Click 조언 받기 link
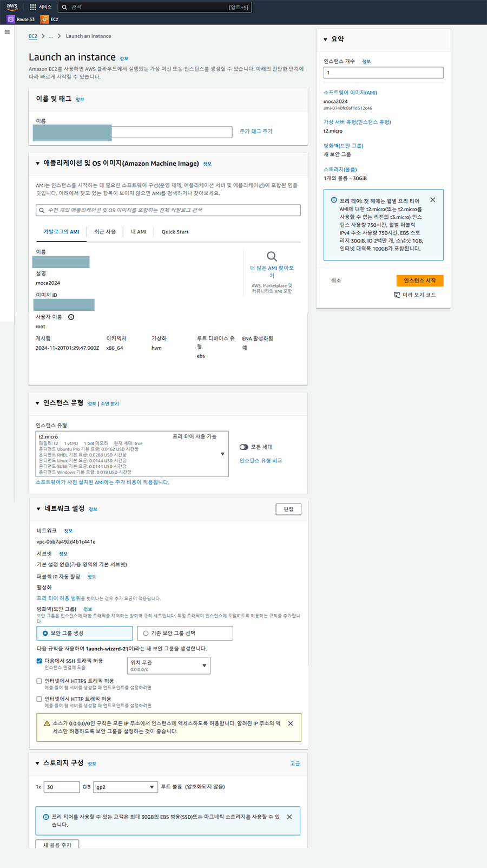 click(110, 404)
